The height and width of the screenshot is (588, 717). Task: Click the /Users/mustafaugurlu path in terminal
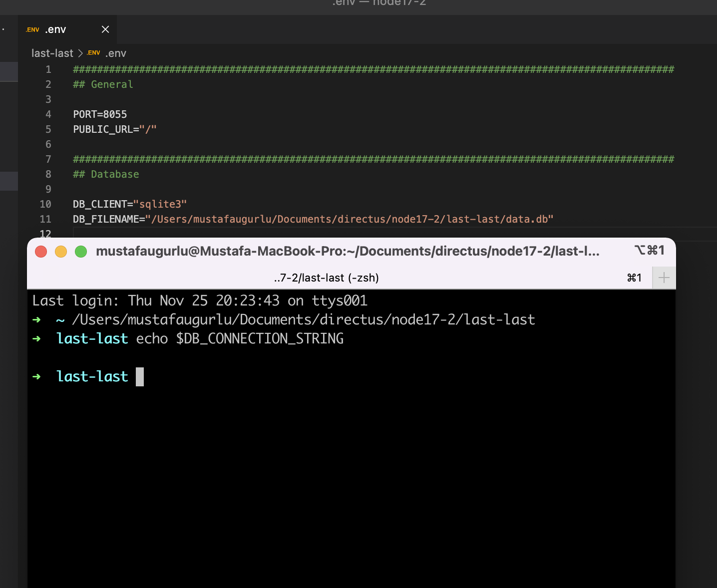point(304,319)
